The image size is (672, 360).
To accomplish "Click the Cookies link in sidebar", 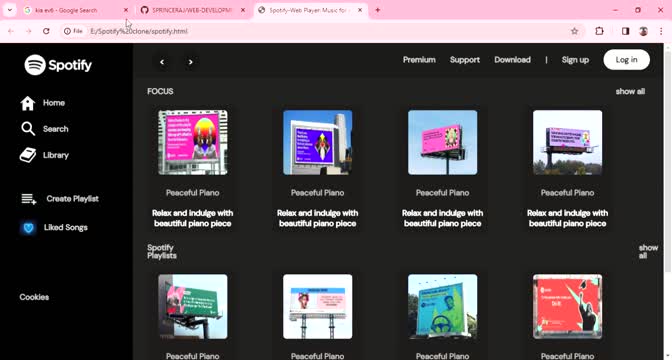I will pyautogui.click(x=34, y=297).
